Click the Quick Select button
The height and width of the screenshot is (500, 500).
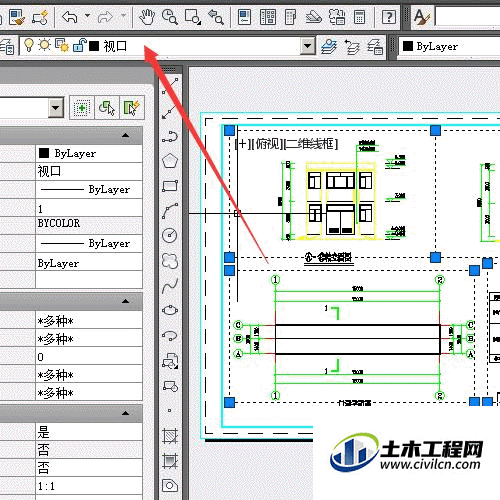click(x=132, y=108)
